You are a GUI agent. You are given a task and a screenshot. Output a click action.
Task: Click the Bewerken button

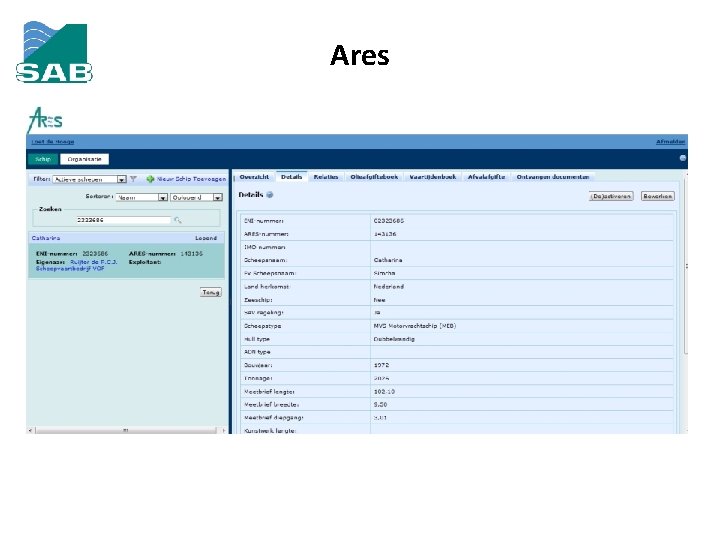click(658, 196)
